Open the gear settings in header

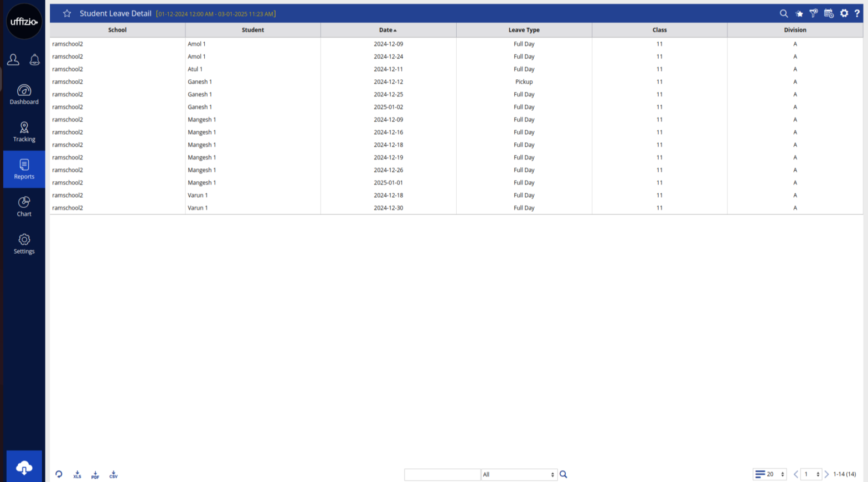(844, 13)
